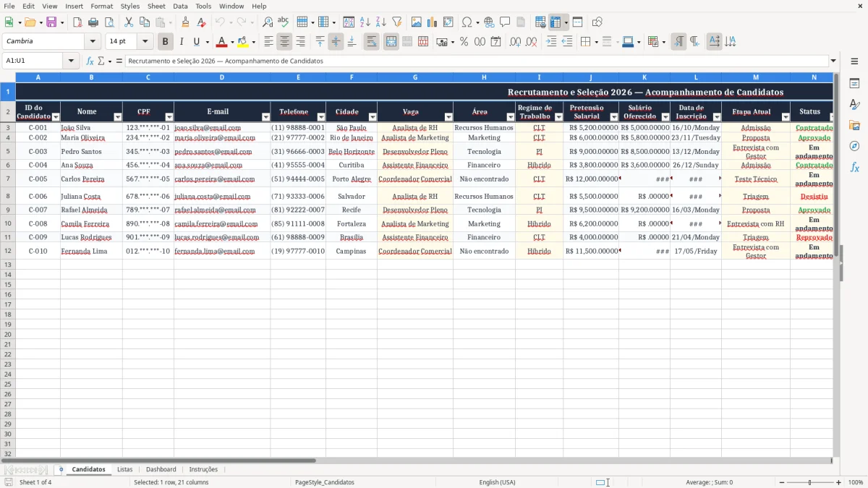Toggle Underline formatting
This screenshot has height=488, width=868.
click(x=196, y=42)
